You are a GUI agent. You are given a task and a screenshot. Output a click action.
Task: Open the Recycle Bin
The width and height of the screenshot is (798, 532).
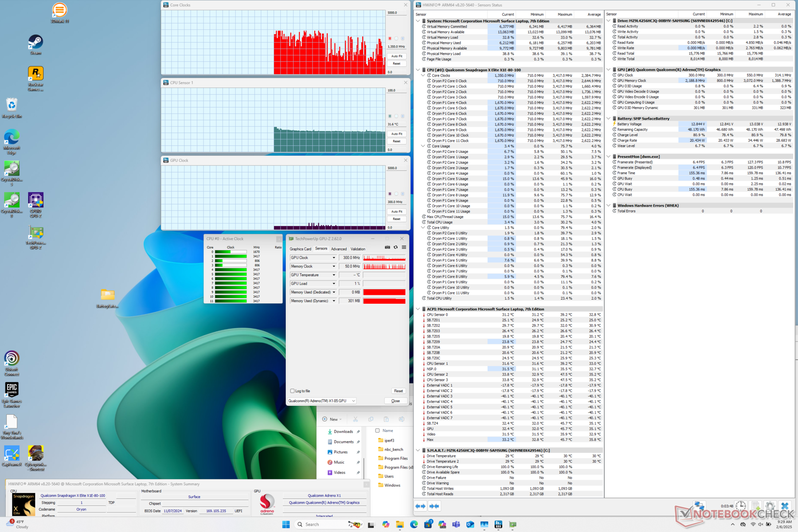click(12, 108)
